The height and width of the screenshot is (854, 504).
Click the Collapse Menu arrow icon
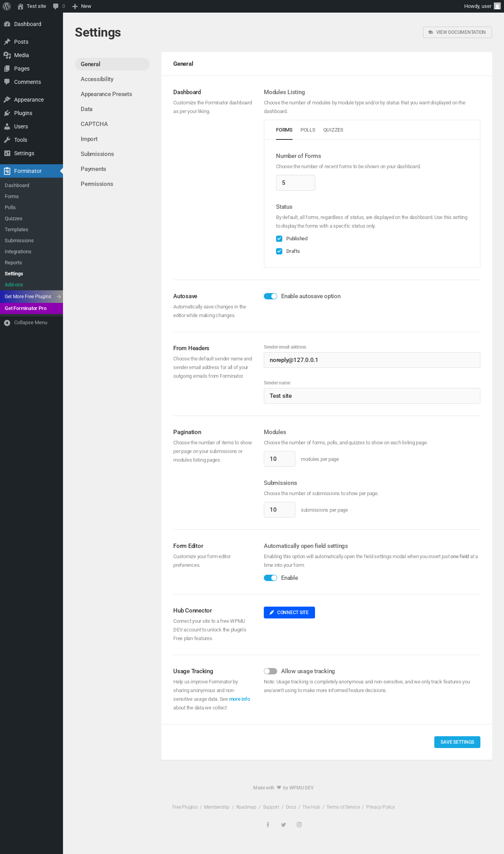(7, 323)
